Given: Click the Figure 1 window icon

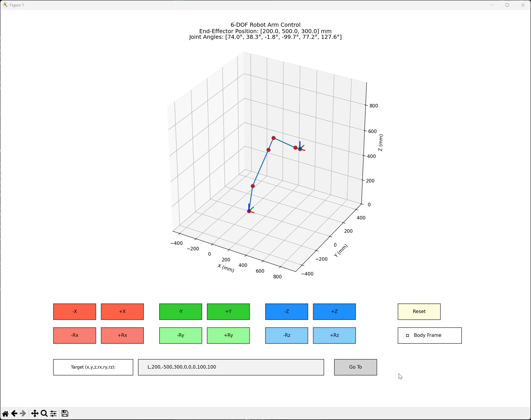Looking at the screenshot, I should tap(5, 5).
